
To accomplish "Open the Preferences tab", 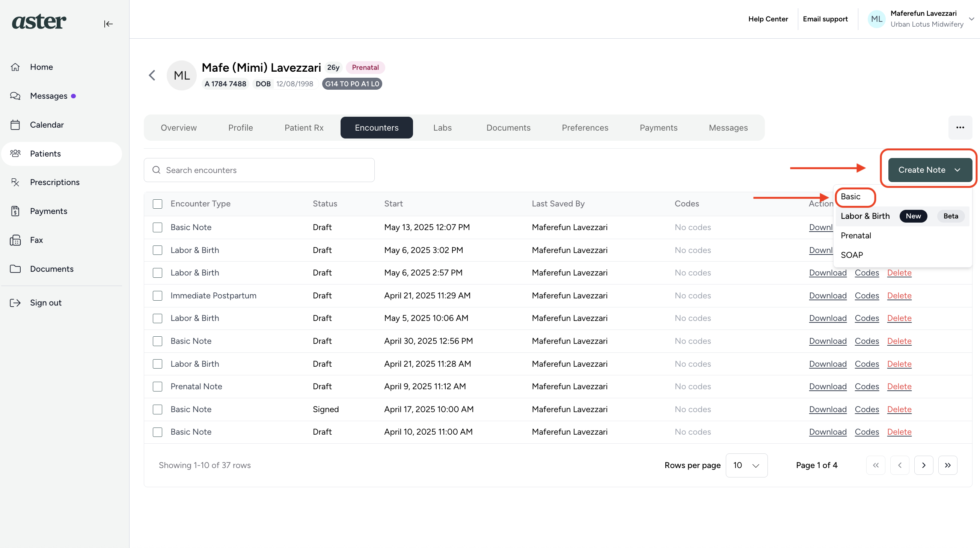I will (x=585, y=128).
